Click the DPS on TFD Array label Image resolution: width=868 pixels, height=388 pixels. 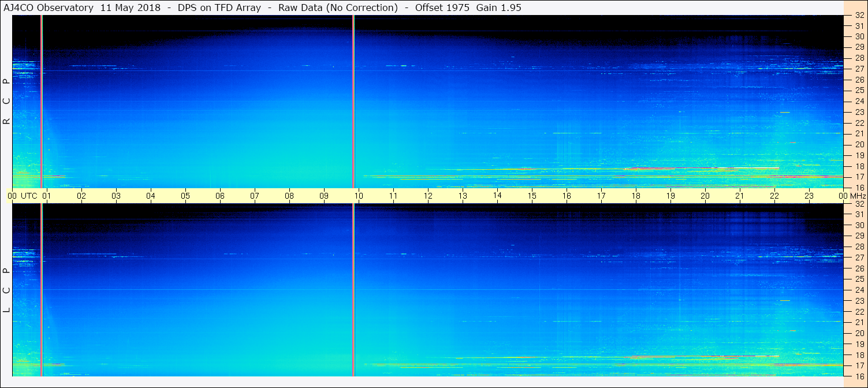pos(220,8)
